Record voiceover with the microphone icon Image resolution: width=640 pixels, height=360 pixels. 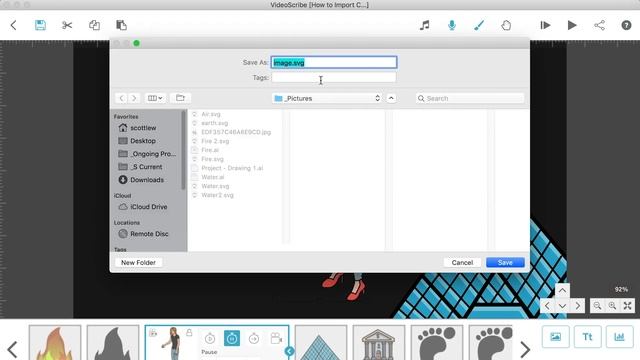click(452, 25)
